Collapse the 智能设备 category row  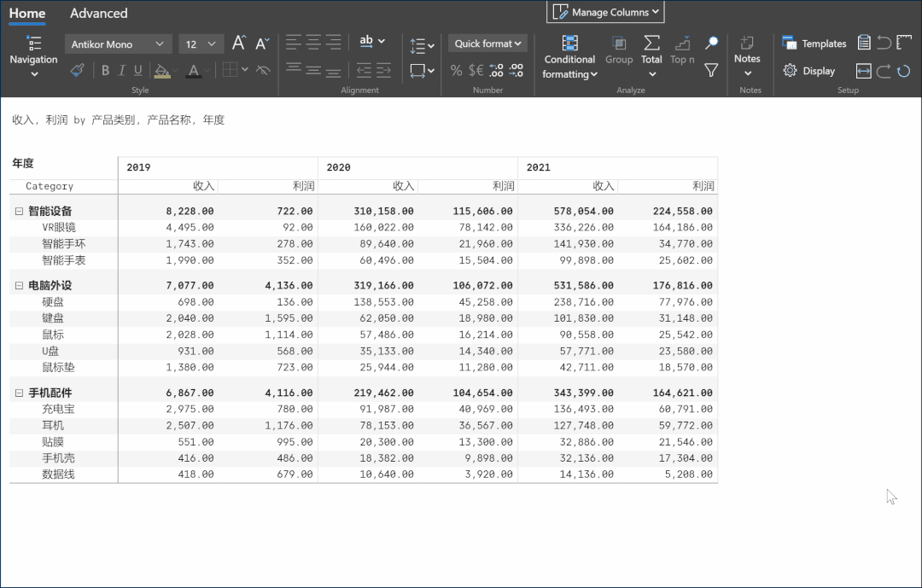(x=19, y=211)
